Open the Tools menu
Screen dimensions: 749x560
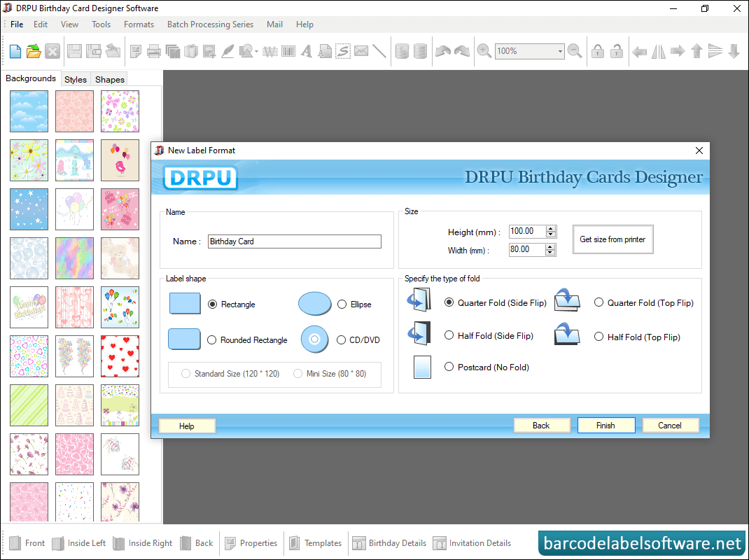101,24
